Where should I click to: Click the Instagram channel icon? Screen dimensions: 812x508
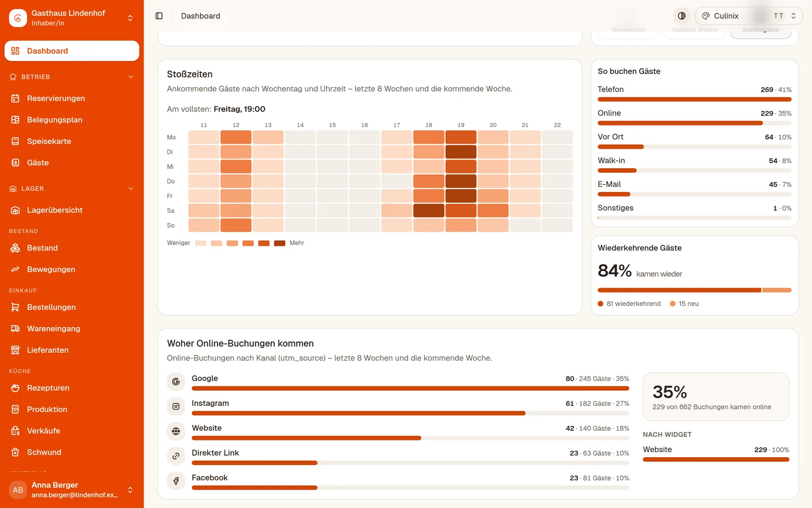[176, 406]
